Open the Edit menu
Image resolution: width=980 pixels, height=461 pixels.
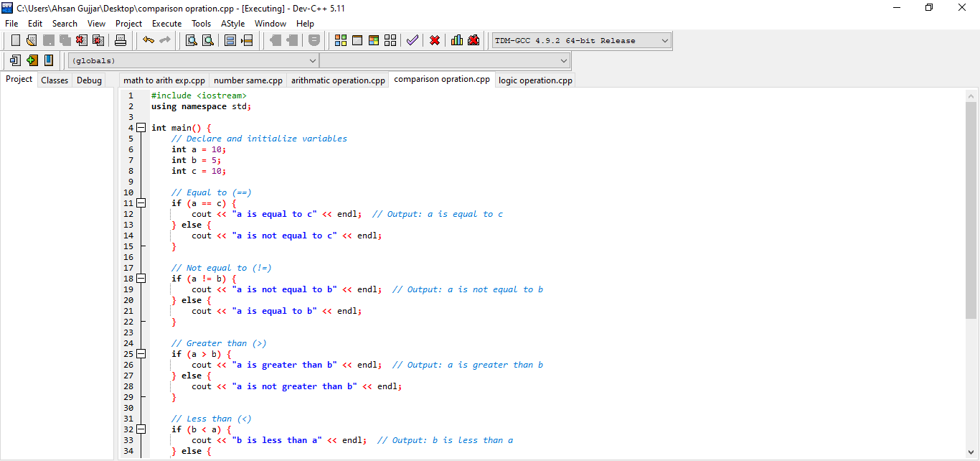point(35,23)
